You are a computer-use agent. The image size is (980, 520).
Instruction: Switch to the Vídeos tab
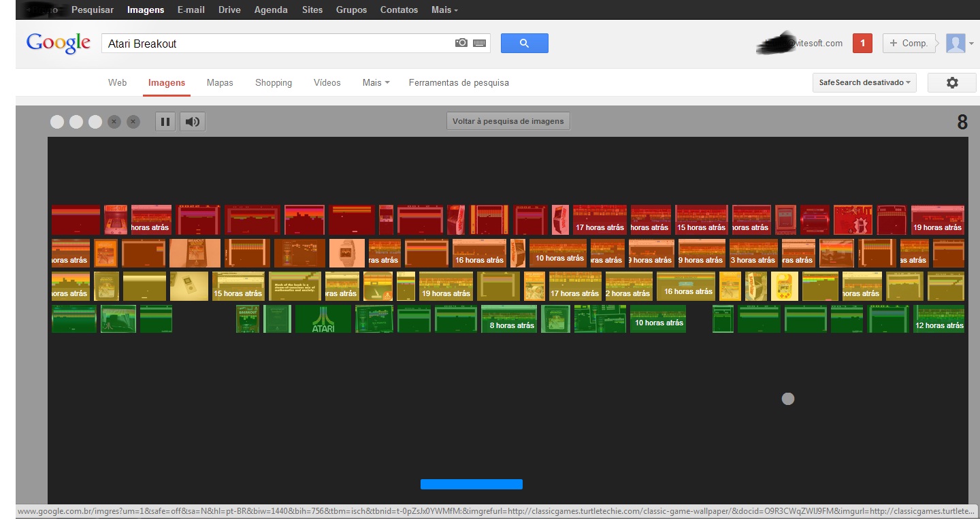(327, 82)
